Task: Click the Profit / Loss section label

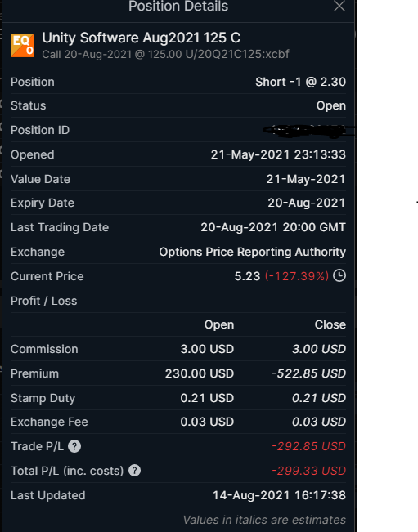Action: coord(44,301)
